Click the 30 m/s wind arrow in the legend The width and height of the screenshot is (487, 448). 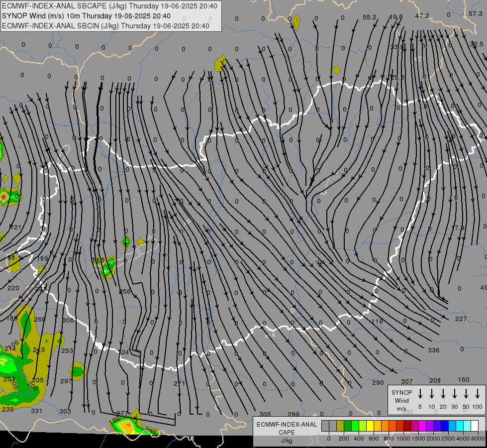tap(454, 393)
